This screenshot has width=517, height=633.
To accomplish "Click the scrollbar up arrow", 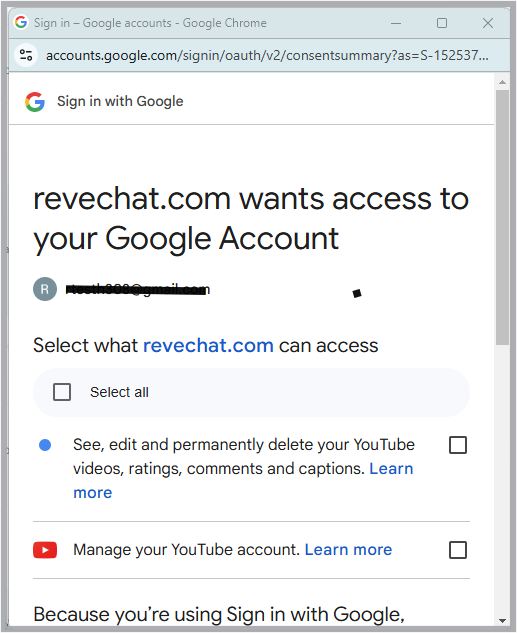I will click(502, 82).
